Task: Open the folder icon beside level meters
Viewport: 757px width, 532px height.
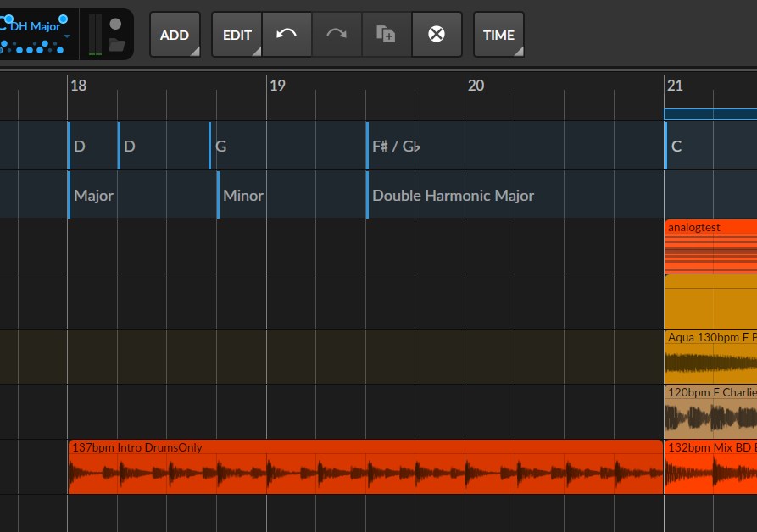Action: pyautogui.click(x=117, y=45)
